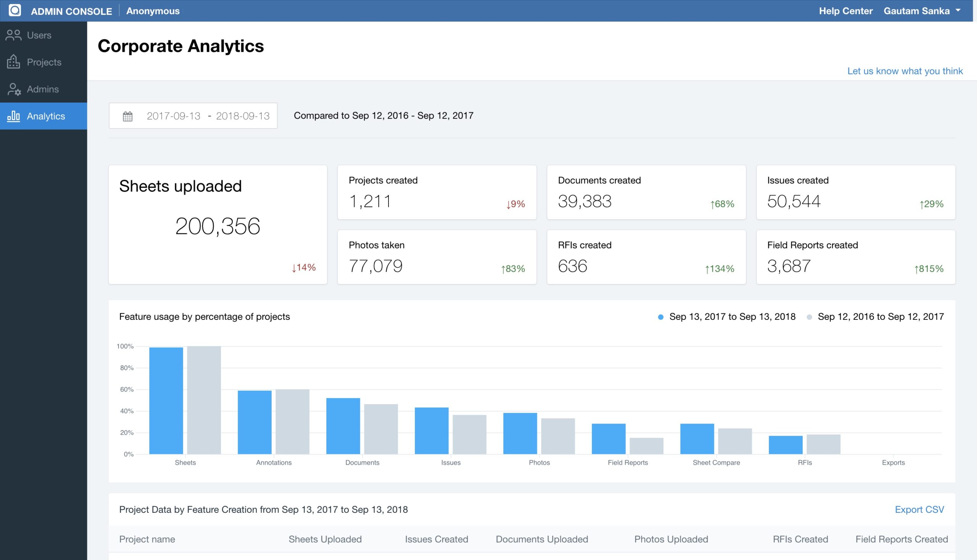Open the Help Center menu item
Image resolution: width=977 pixels, height=560 pixels.
tap(845, 11)
